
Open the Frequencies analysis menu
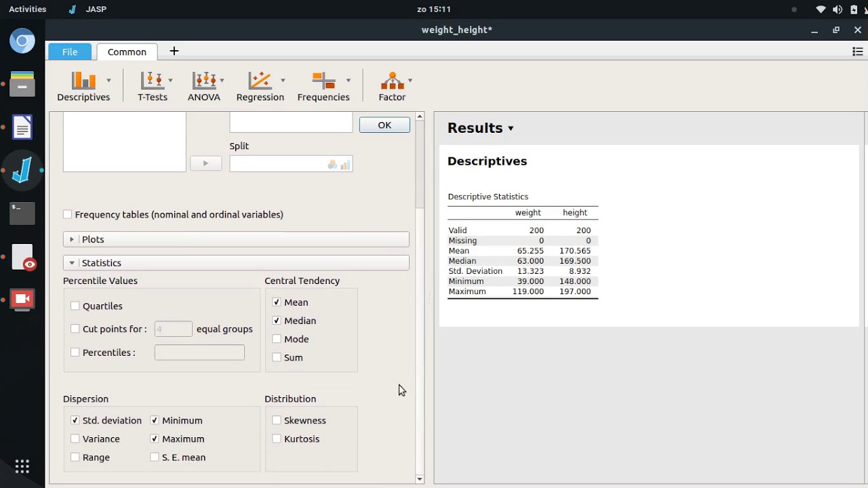323,87
